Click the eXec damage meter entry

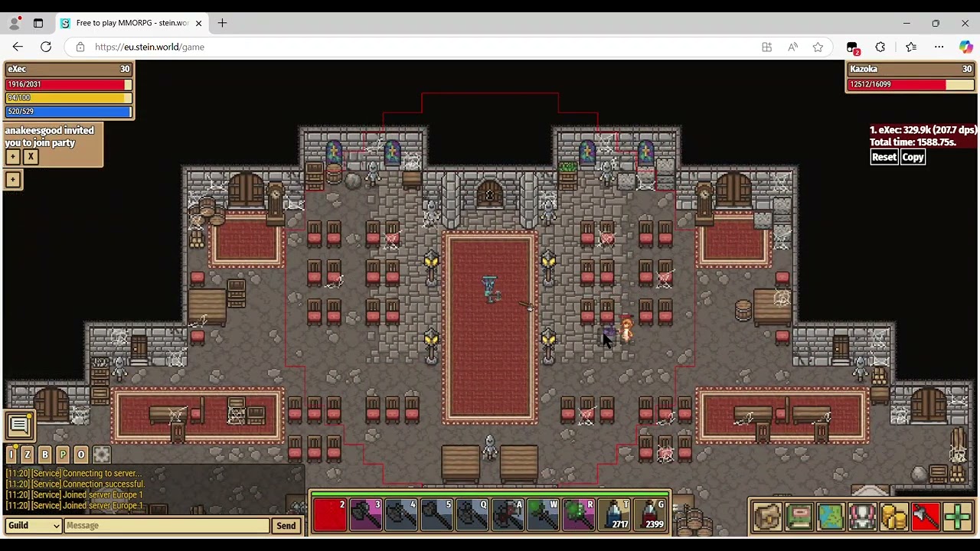(x=923, y=130)
